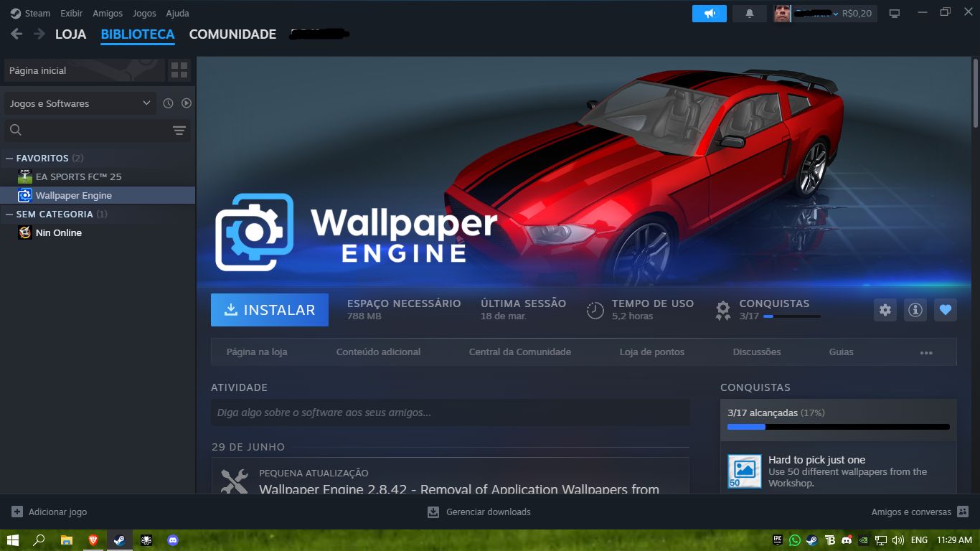Click the announcements megaphone button
The image size is (980, 551).
coord(710,13)
